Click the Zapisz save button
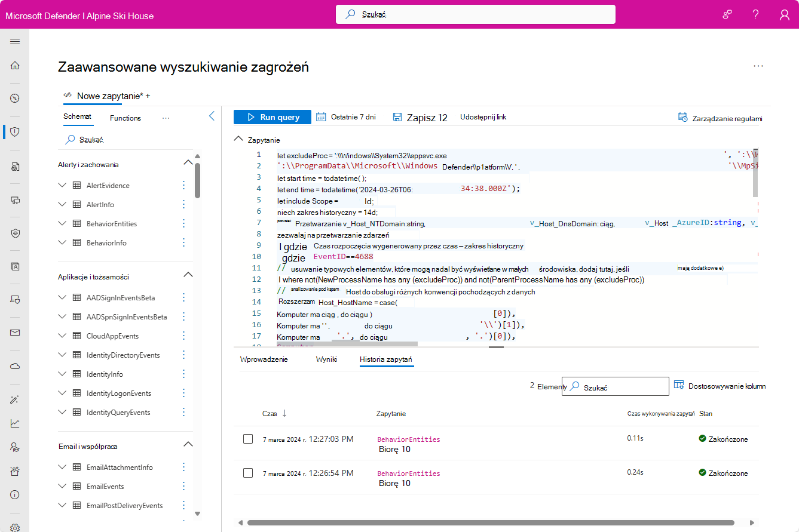Image resolution: width=799 pixels, height=532 pixels. click(420, 118)
